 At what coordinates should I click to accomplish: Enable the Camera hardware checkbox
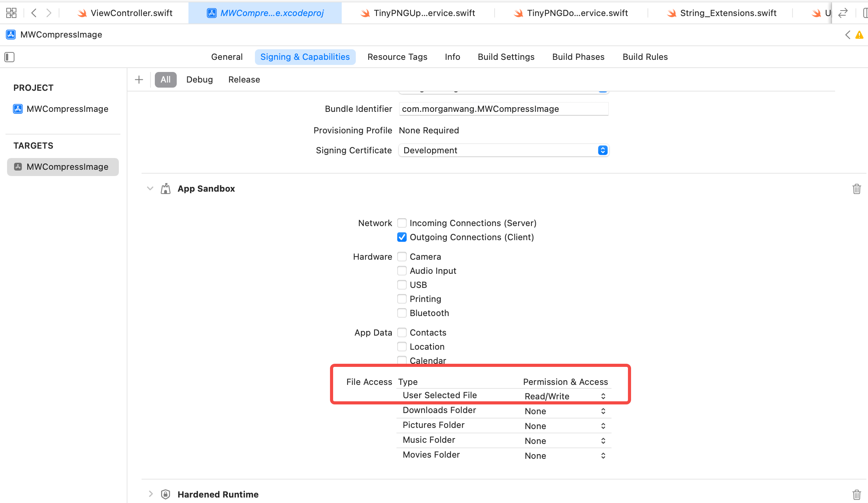click(402, 257)
